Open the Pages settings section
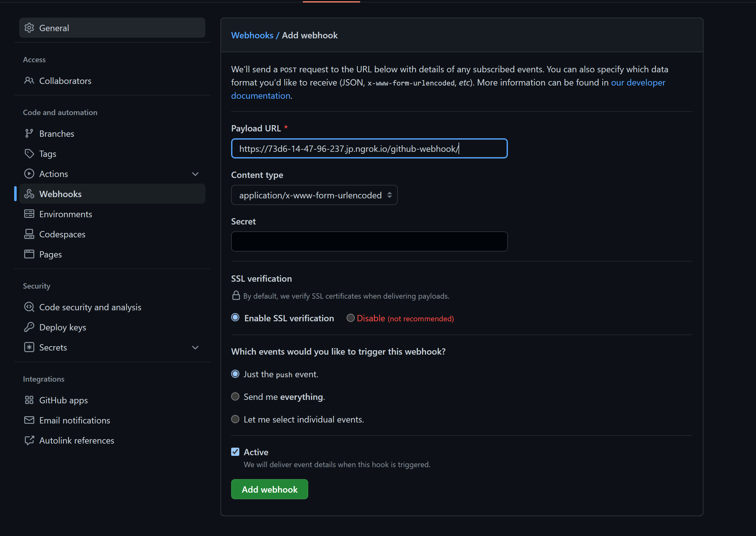This screenshot has width=756, height=536. click(x=50, y=254)
